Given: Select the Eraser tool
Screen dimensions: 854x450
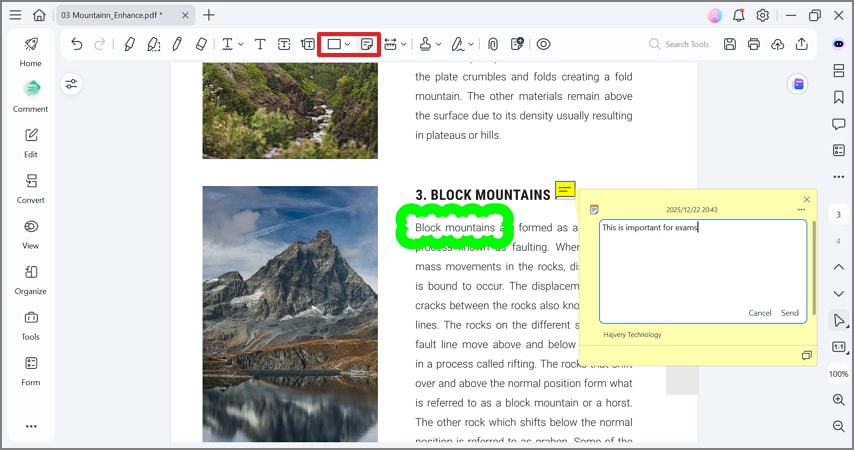Looking at the screenshot, I should (201, 44).
